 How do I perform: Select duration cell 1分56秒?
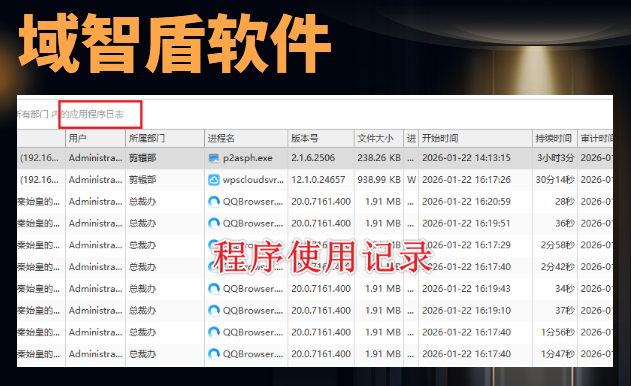pyautogui.click(x=558, y=332)
